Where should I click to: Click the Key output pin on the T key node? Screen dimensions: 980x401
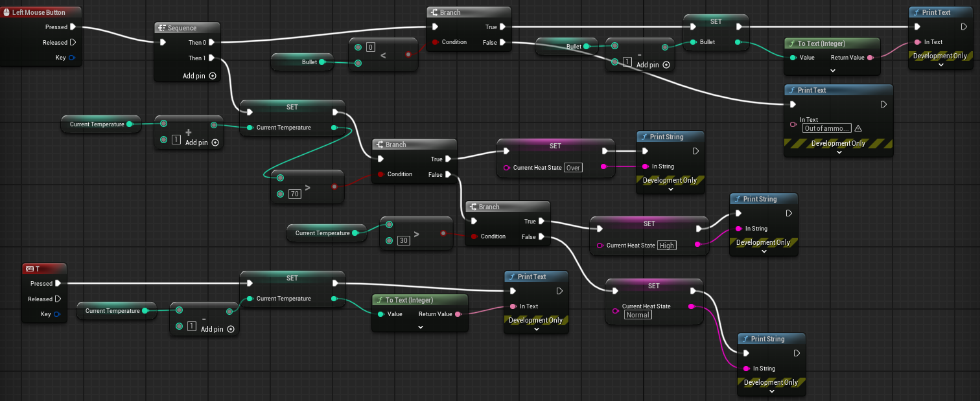click(56, 314)
